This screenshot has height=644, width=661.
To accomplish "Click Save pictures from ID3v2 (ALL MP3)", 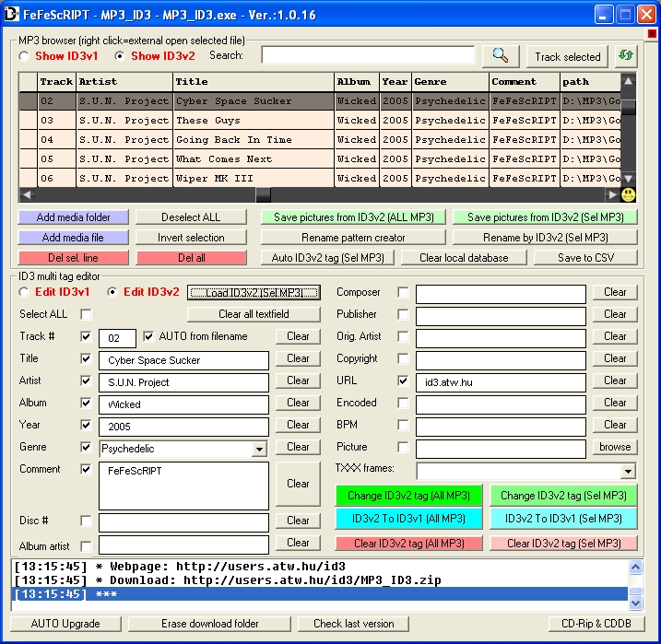I will point(353,217).
